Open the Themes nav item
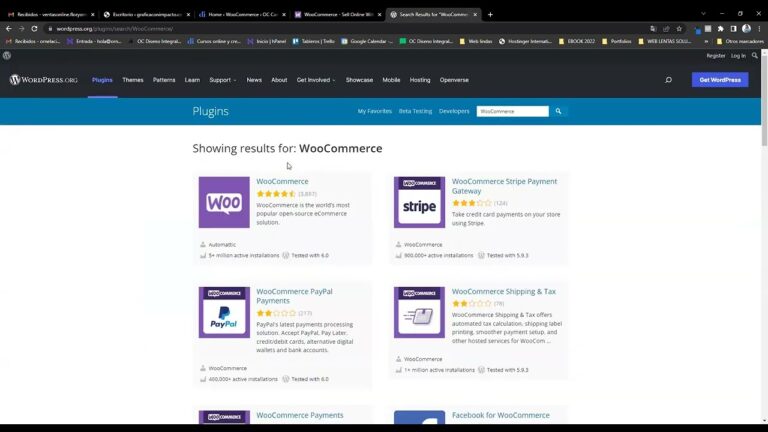Viewport: 768px width, 432px height. pos(133,80)
